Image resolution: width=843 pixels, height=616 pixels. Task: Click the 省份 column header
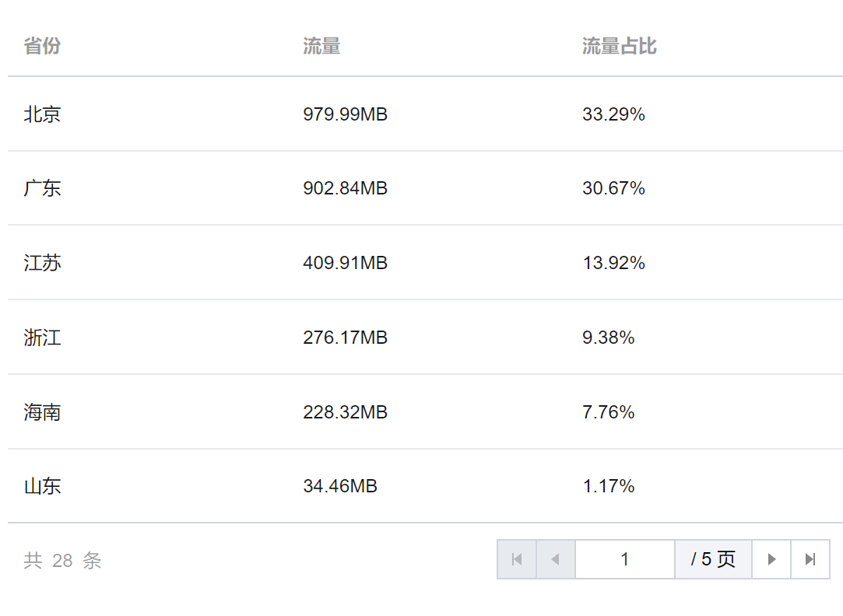[42, 46]
